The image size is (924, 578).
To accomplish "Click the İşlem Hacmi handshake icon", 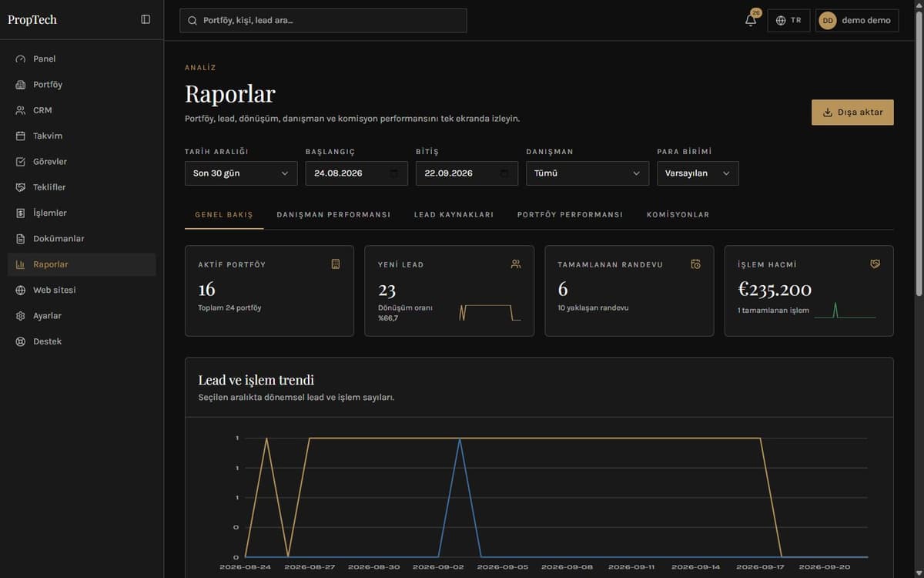I will pos(875,264).
